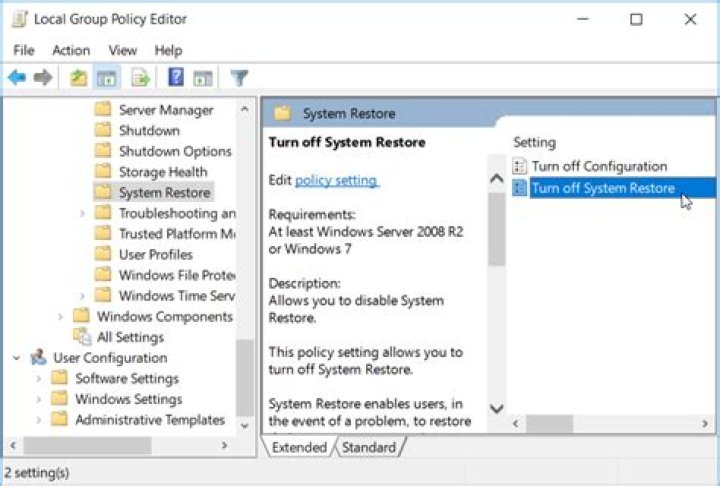Switch to the Extended tab
Image resolution: width=720 pixels, height=486 pixels.
tap(299, 447)
